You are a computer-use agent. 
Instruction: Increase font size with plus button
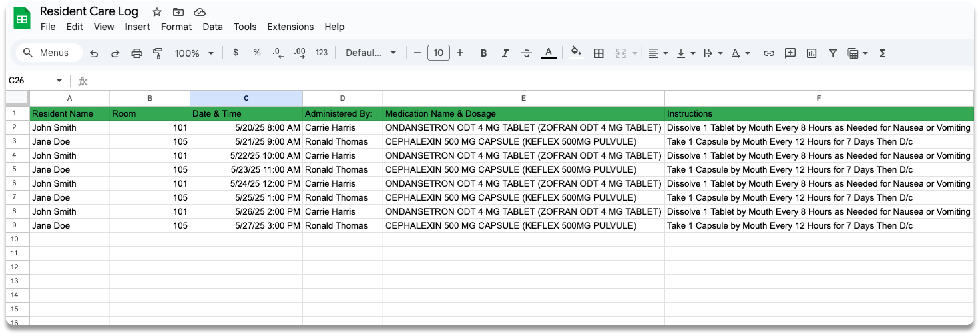460,53
